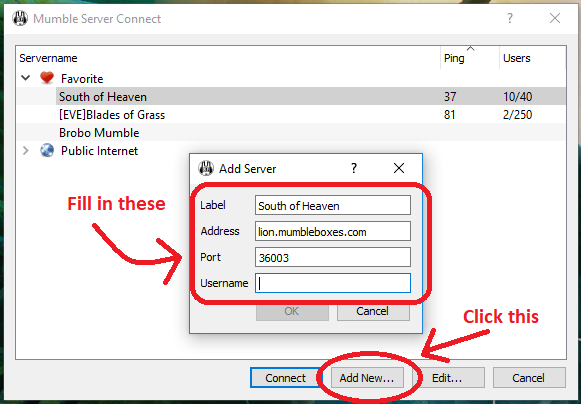Viewport: 581px width, 404px height.
Task: Click the red heart Favorite icon
Action: pos(47,78)
